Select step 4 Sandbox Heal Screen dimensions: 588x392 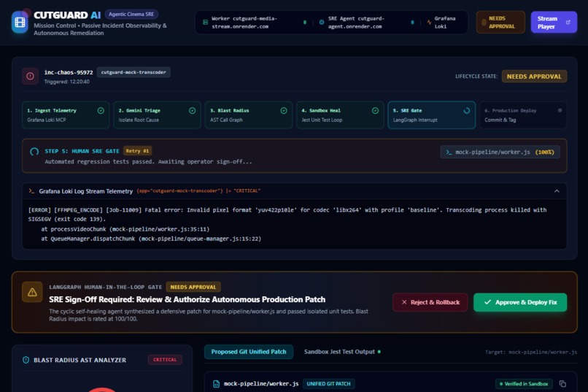pos(340,115)
